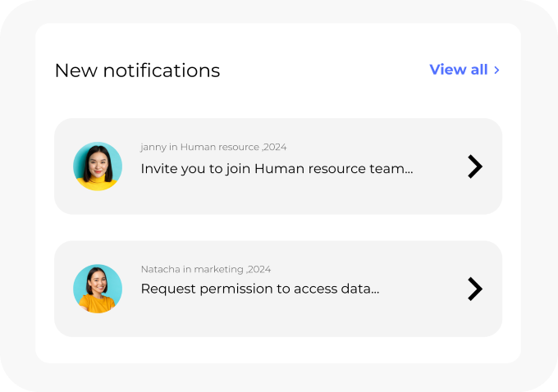Screen dimensions: 558x392
Task: Open the "Invite you to join" message
Action: click(x=277, y=169)
